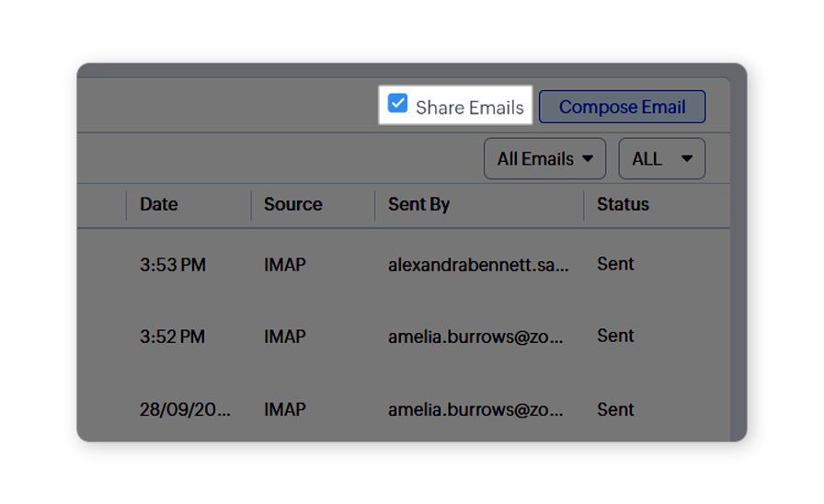The height and width of the screenshot is (504, 824).
Task: Select the Sent By column header
Action: click(x=418, y=204)
